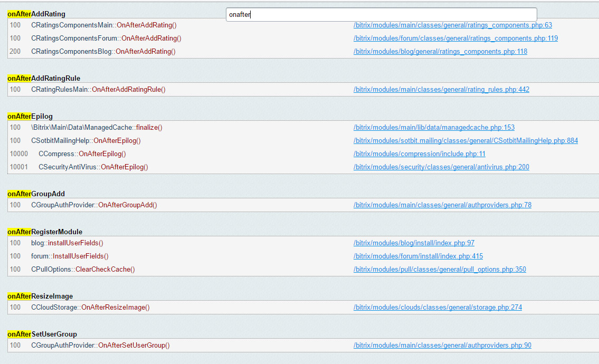Click sort value 10000 beside CCompress
Viewport: 599px width, 364px height.
[18, 154]
